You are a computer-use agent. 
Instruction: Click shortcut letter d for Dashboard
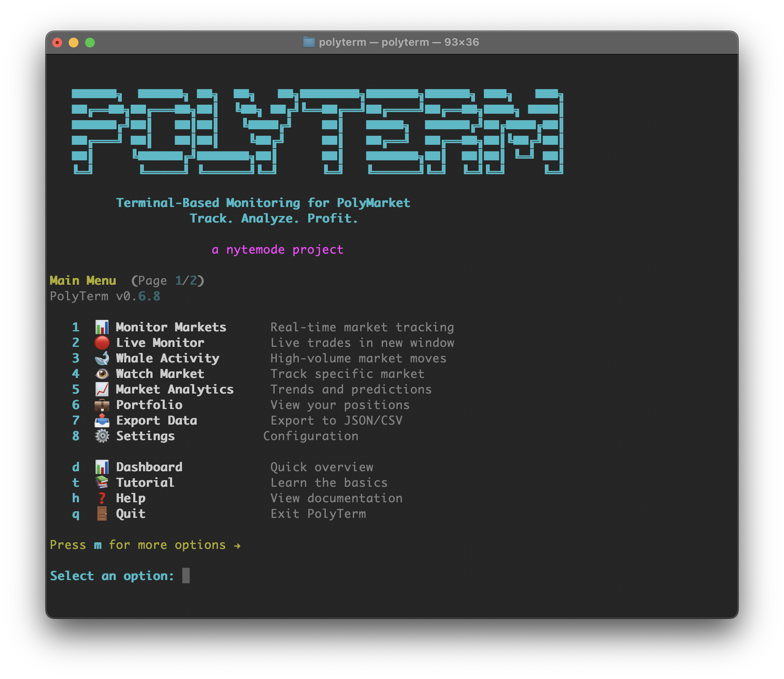(76, 467)
